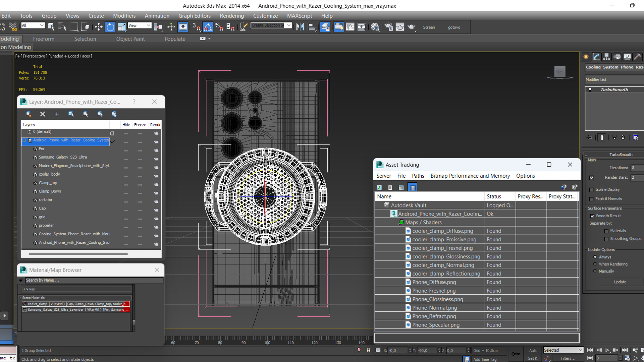Open Paths menu in Asset Tracking
Viewport: 644px width, 362px height.
click(x=418, y=176)
